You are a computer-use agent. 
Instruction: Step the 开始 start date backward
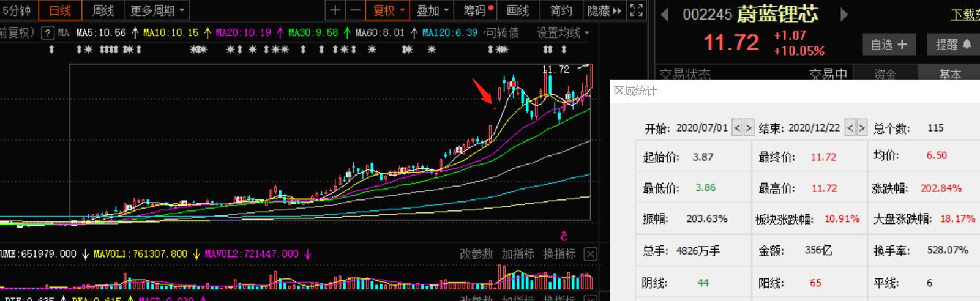737,128
